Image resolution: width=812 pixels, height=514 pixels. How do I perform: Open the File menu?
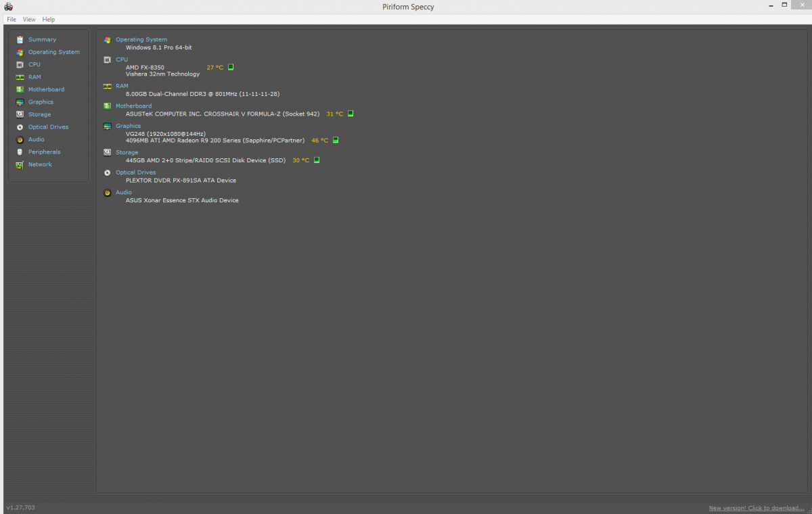tap(12, 20)
